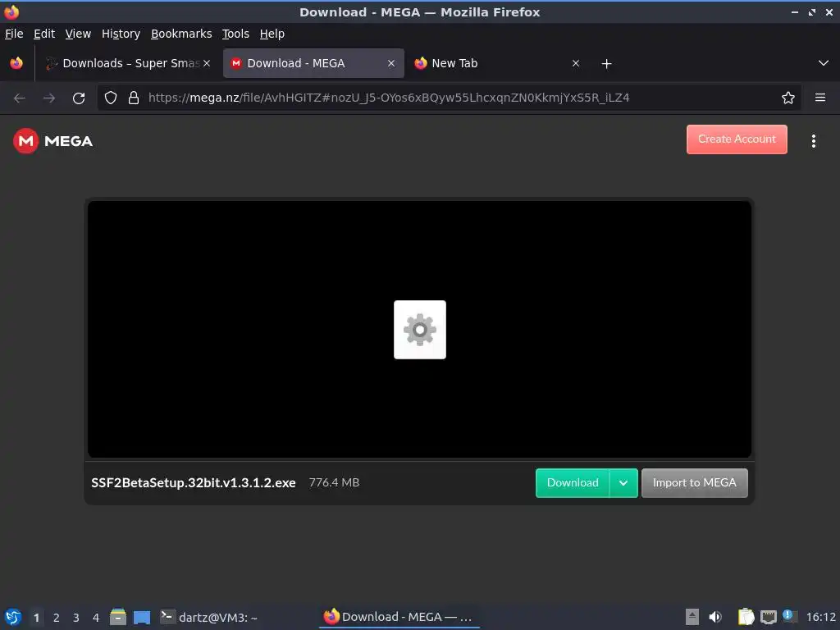Open the notification info tray icon
840x630 pixels.
788,615
